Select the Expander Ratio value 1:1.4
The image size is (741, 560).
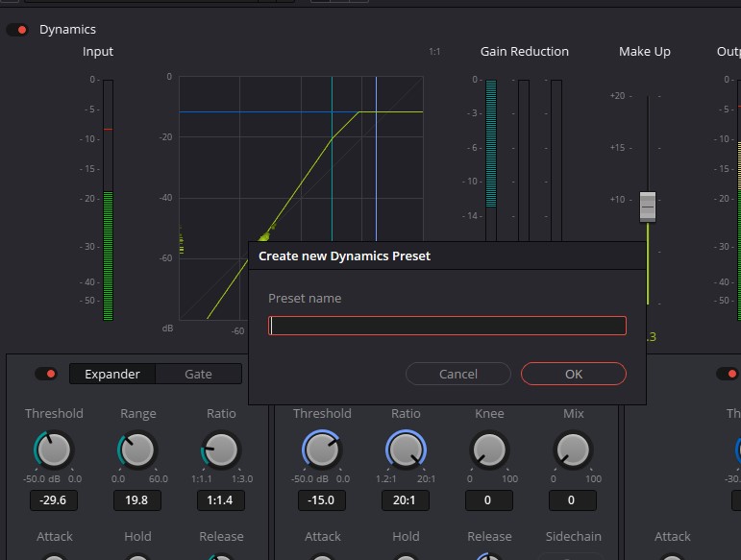pos(221,500)
